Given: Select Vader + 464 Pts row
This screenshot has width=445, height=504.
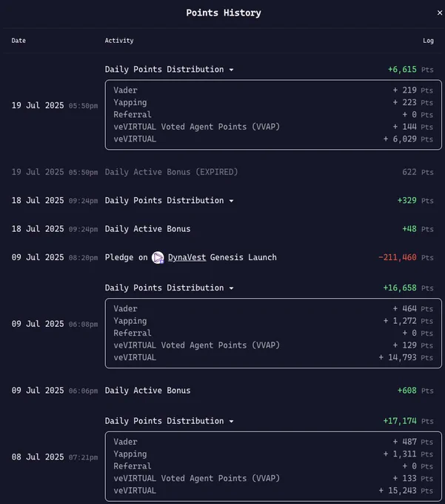Looking at the screenshot, I should pos(273,309).
